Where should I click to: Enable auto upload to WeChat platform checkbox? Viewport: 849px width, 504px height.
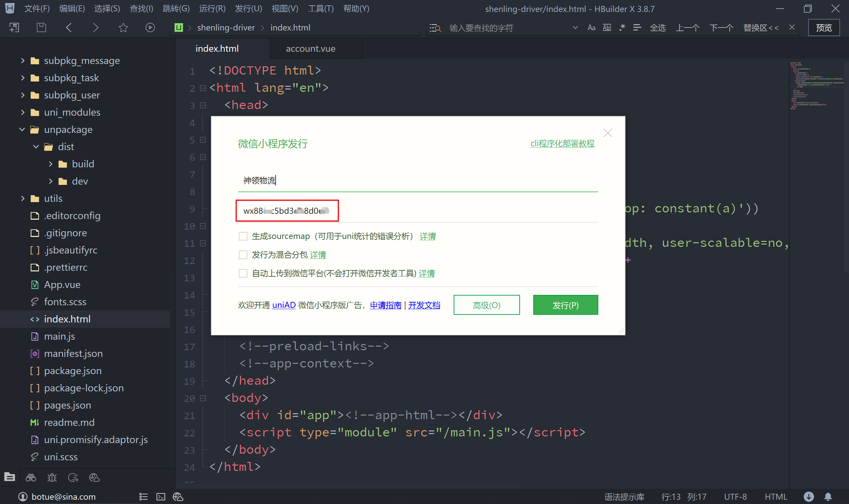point(243,273)
